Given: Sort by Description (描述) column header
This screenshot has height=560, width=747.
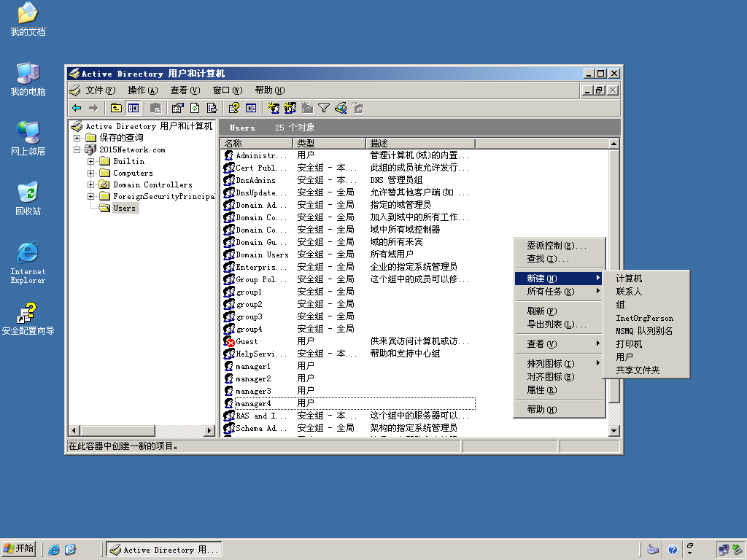Looking at the screenshot, I should click(421, 144).
